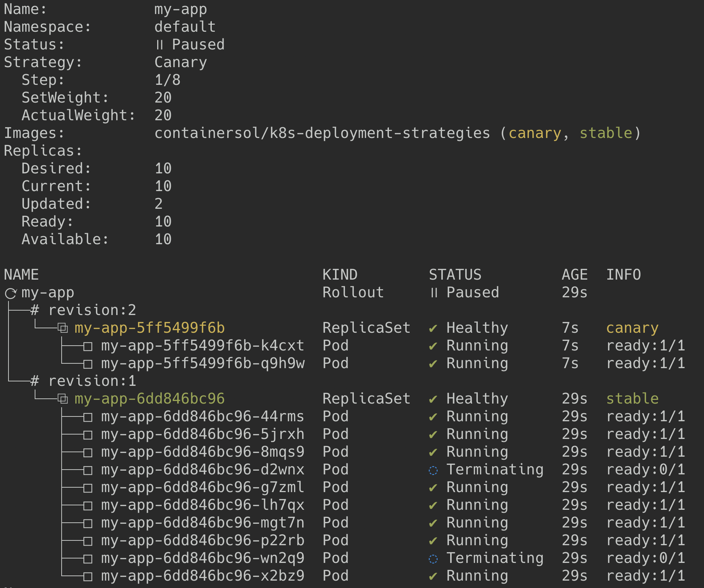The width and height of the screenshot is (704, 588).
Task: Select the Namespace value "default"
Action: coord(185,27)
